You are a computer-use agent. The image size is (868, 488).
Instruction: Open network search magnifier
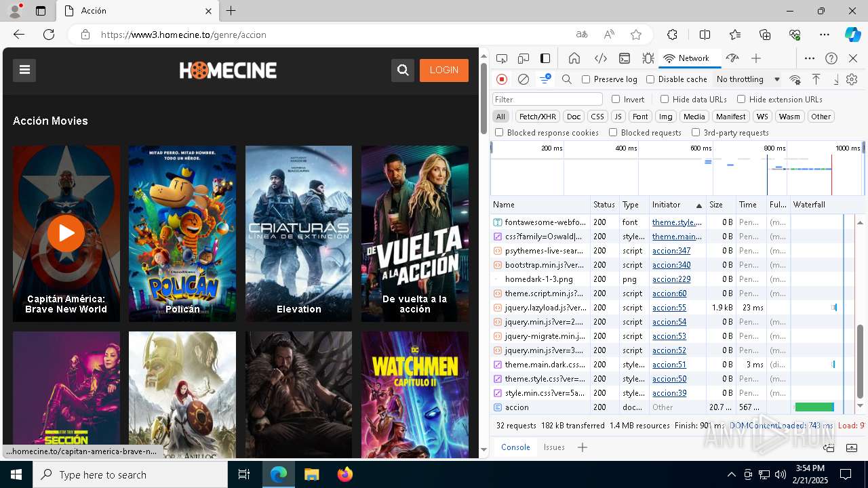[567, 79]
